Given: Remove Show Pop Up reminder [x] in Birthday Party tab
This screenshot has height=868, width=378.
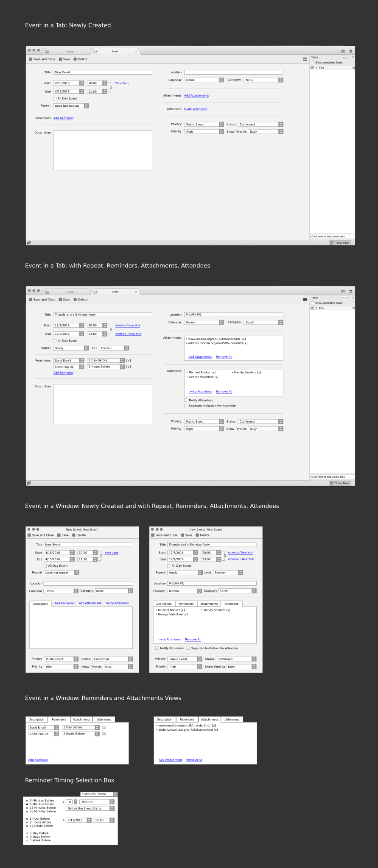Looking at the screenshot, I should [129, 367].
